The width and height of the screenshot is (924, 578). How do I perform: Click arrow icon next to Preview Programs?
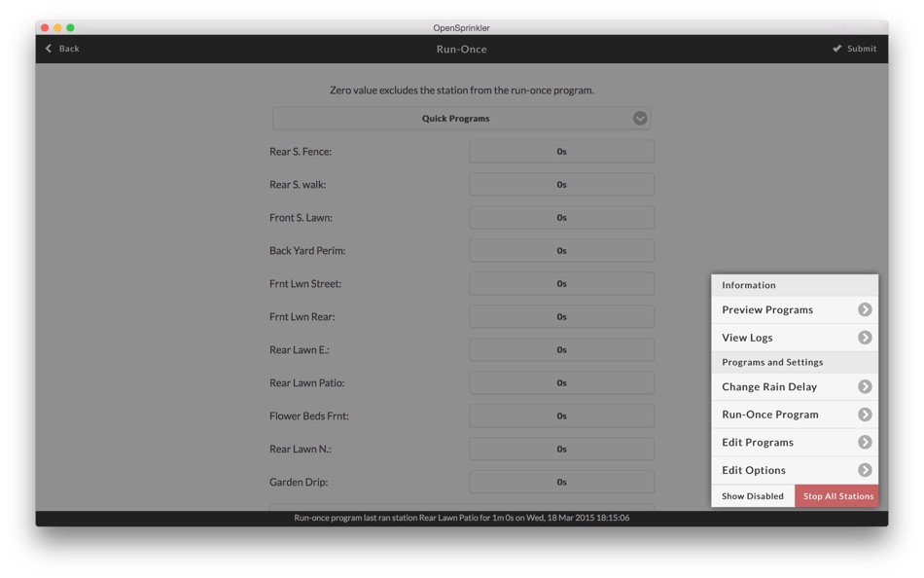865,309
